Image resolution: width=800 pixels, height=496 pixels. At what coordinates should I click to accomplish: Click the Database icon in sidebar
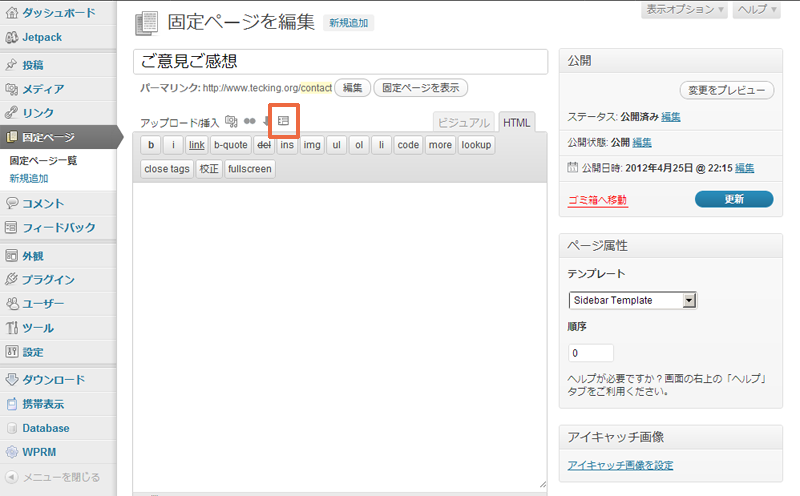click(11, 428)
